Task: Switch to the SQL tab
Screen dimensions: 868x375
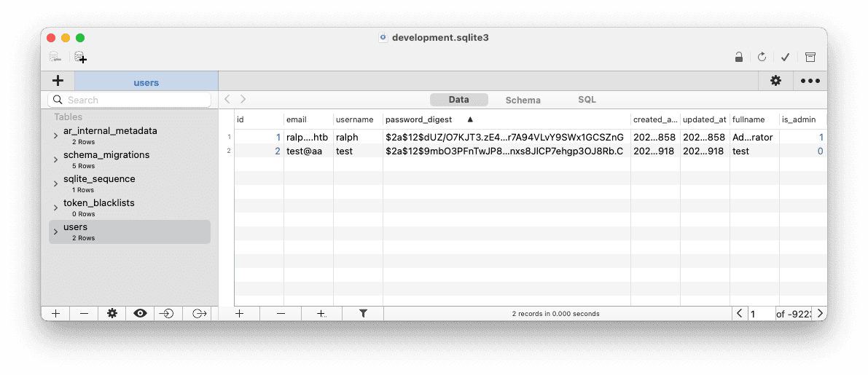Action: [587, 100]
